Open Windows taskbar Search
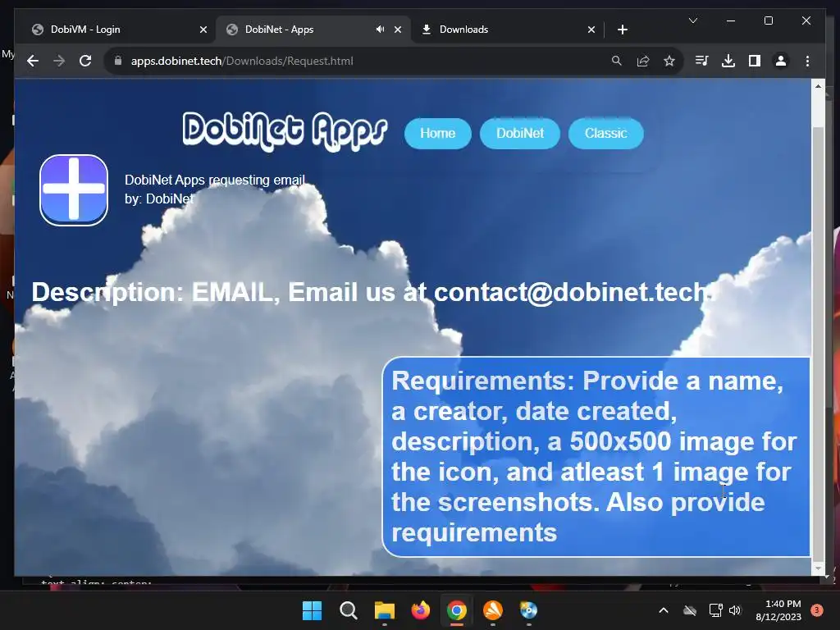Image resolution: width=840 pixels, height=630 pixels. pos(348,610)
